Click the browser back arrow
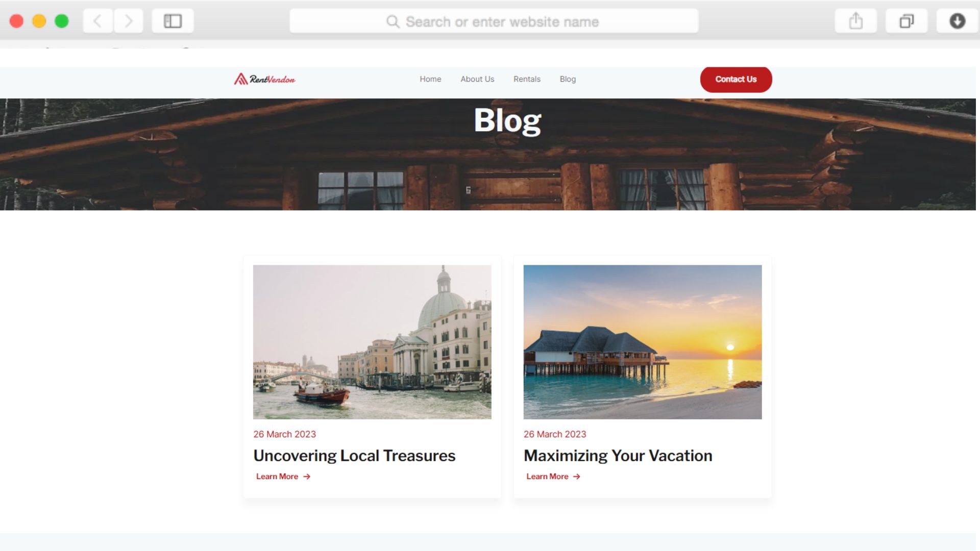The width and height of the screenshot is (980, 551). tap(97, 21)
